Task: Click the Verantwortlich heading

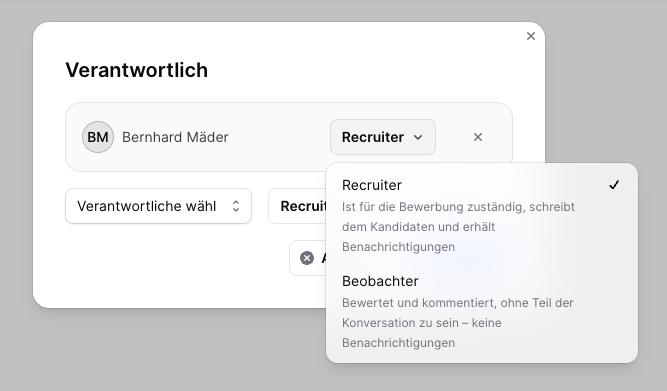Action: pyautogui.click(x=137, y=70)
